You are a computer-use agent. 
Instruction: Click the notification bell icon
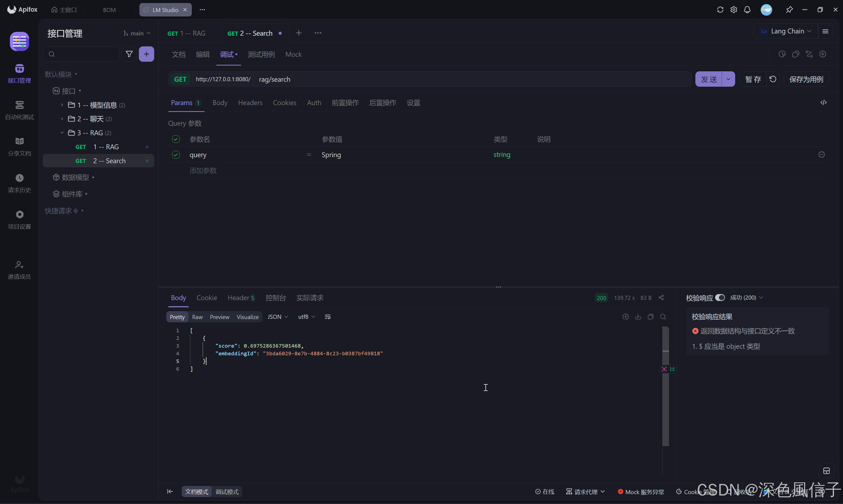[x=747, y=10]
